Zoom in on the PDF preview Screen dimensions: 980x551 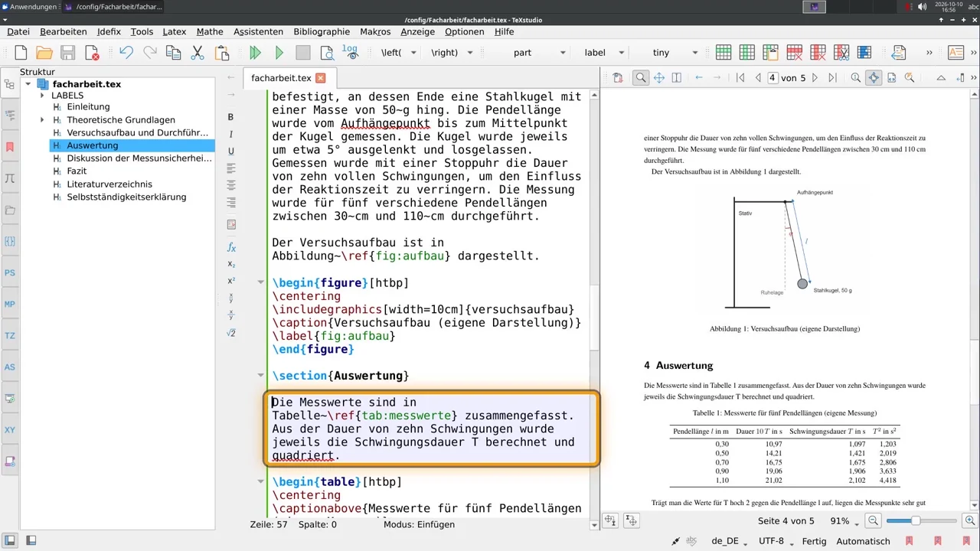(970, 520)
